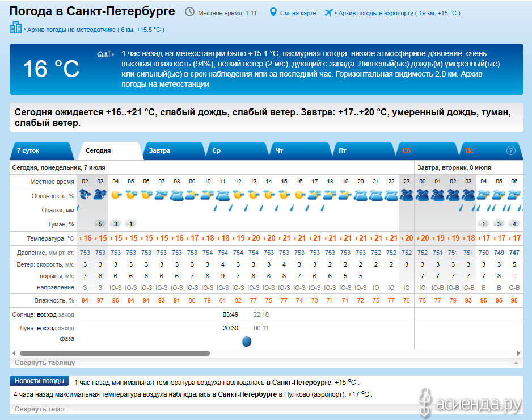Click Завтра, вторник, 8 июля heading
Viewport: 532px width, 420px height.
pos(454,168)
